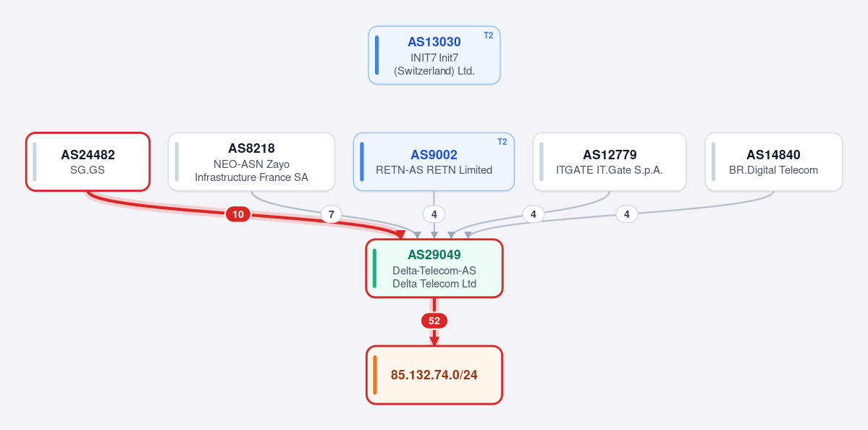Click the edge label 4 from AS14840
The height and width of the screenshot is (430, 868).
[x=627, y=214]
